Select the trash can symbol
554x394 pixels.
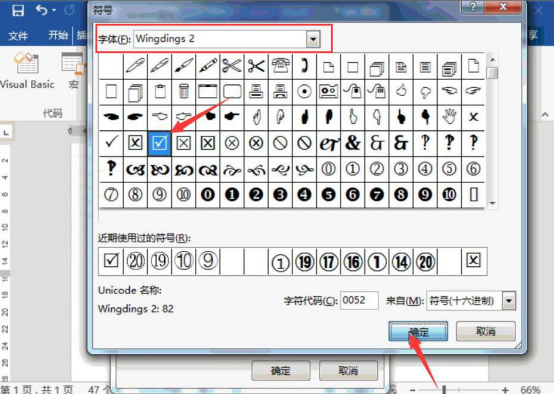184,92
